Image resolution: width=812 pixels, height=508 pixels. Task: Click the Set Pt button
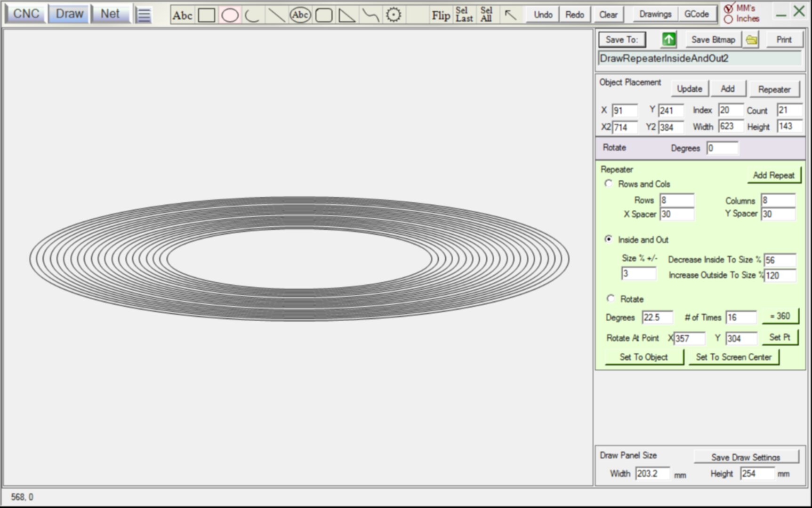coord(780,337)
